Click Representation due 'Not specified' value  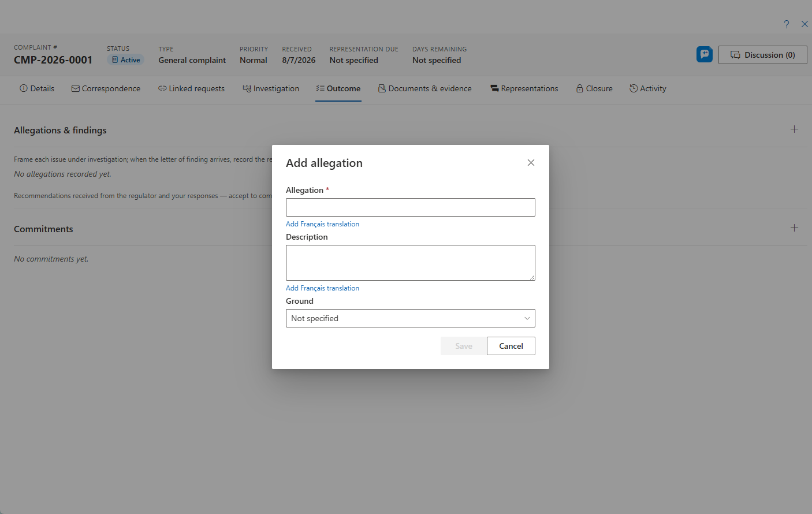(354, 60)
